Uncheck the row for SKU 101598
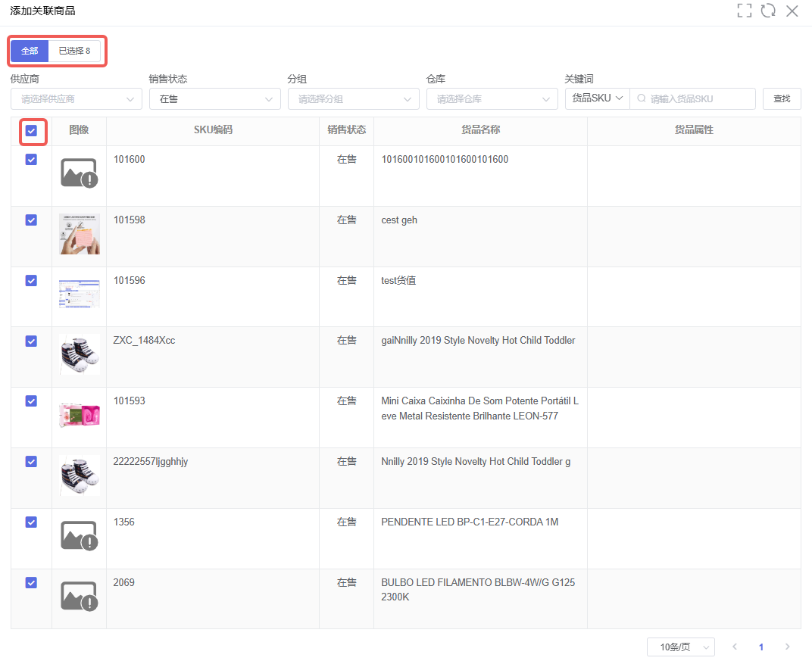 [x=31, y=220]
